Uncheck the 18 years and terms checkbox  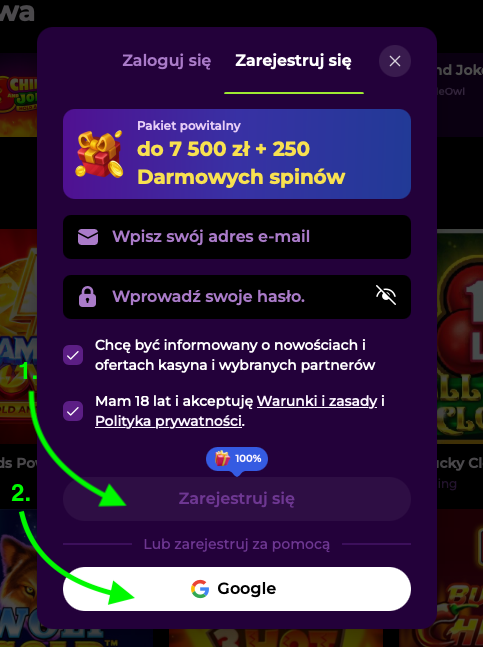tap(73, 411)
